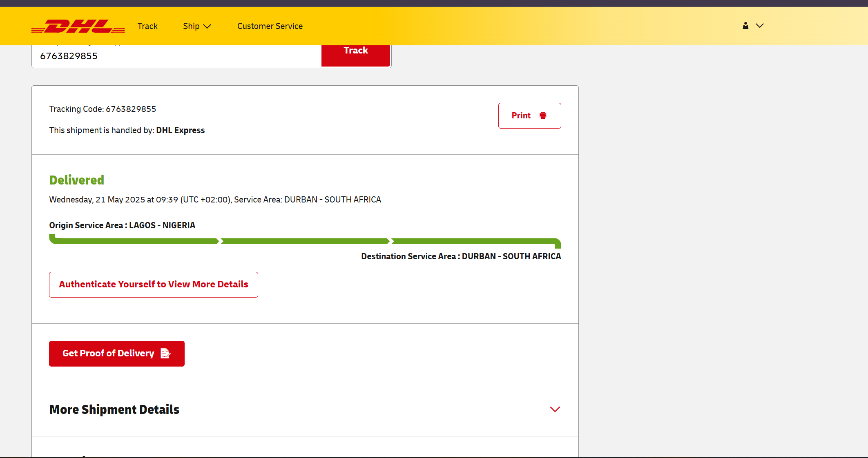Open the user account icon
This screenshot has height=458, width=868.
tap(745, 26)
